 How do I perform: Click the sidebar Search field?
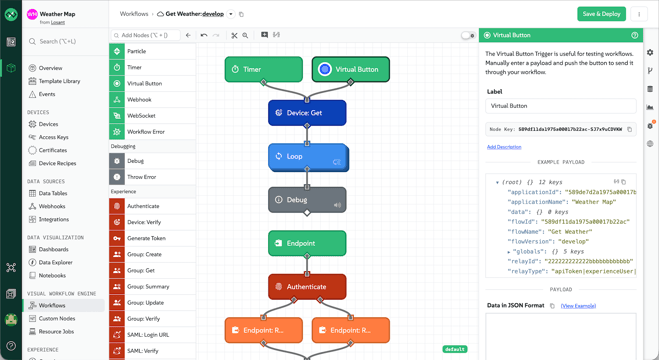point(65,41)
